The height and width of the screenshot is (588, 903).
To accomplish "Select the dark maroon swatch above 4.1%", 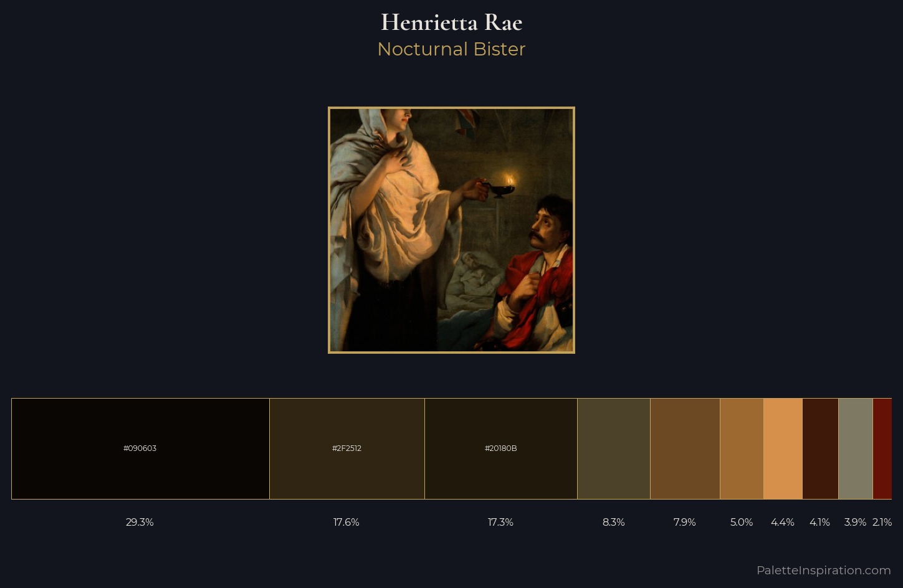I will (820, 448).
